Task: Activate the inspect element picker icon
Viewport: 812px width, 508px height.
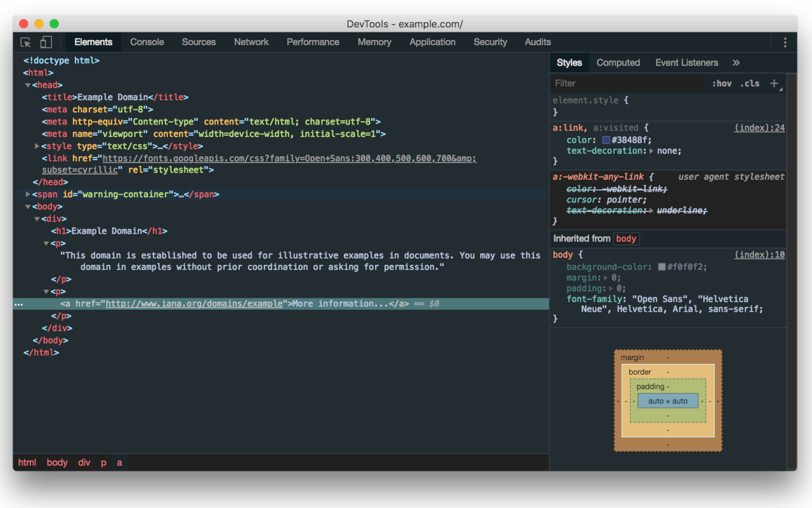Action: coord(25,43)
